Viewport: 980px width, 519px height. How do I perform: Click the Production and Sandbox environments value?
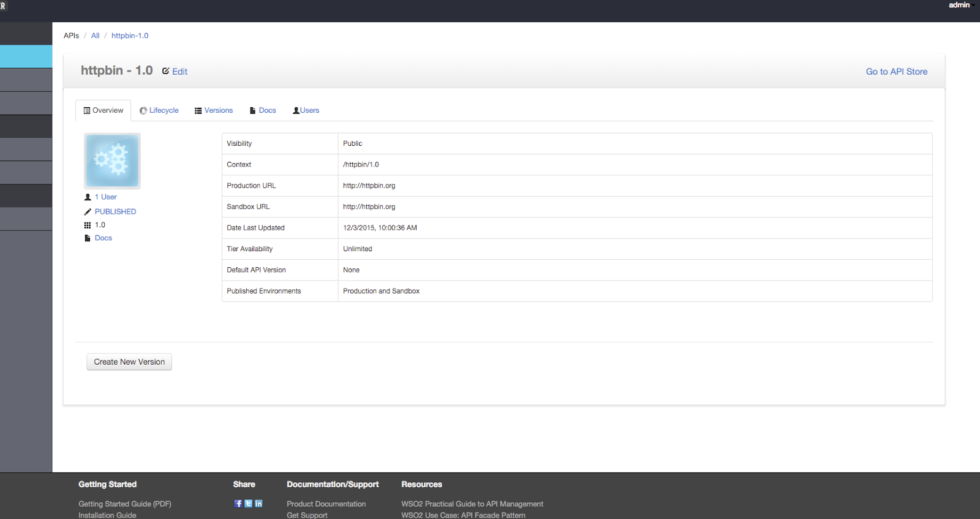click(x=381, y=291)
